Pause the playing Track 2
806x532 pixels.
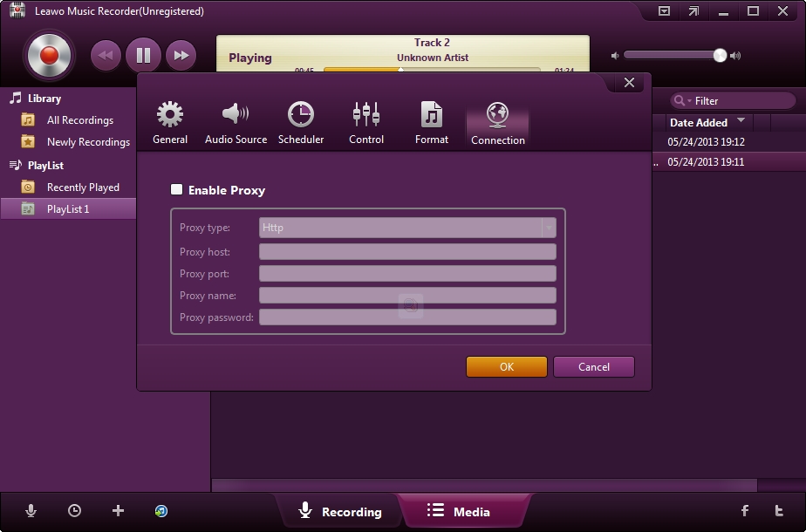143,55
